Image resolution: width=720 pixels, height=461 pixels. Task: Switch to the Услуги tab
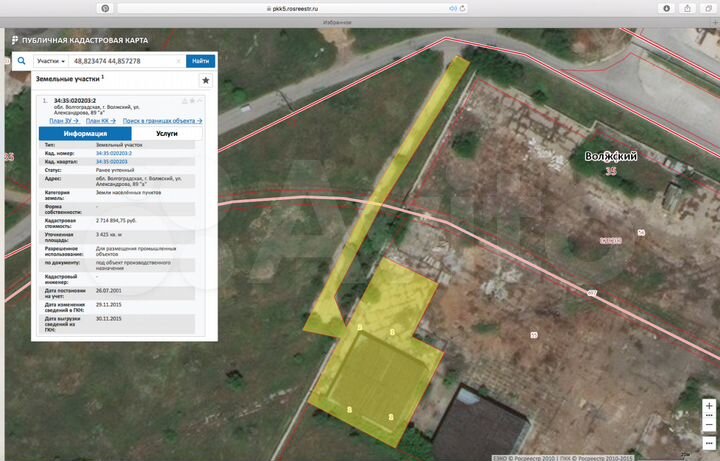[167, 133]
